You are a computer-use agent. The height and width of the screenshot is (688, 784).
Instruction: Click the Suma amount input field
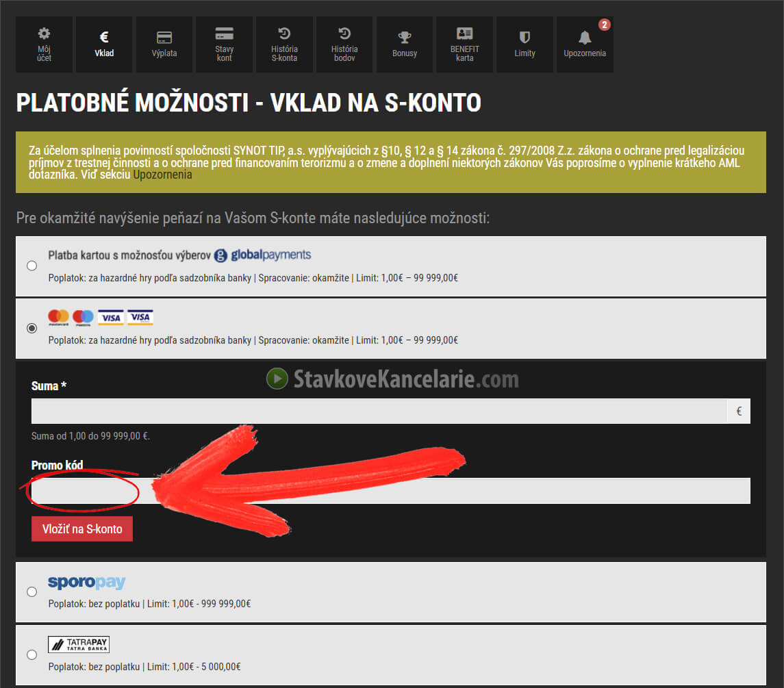pos(379,411)
